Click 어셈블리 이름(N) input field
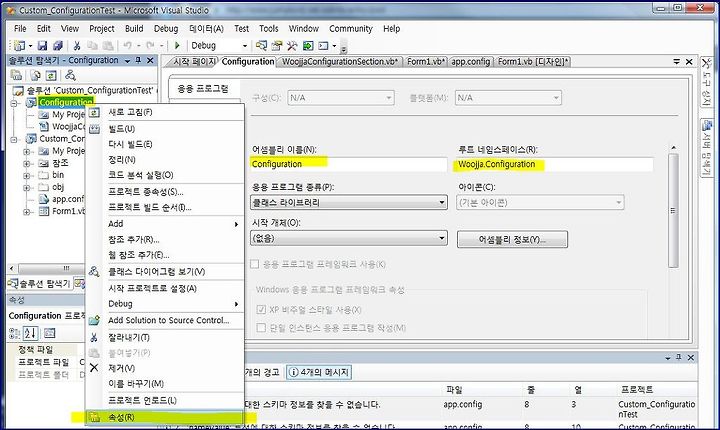Image resolution: width=720 pixels, height=430 pixels. pyautogui.click(x=348, y=164)
